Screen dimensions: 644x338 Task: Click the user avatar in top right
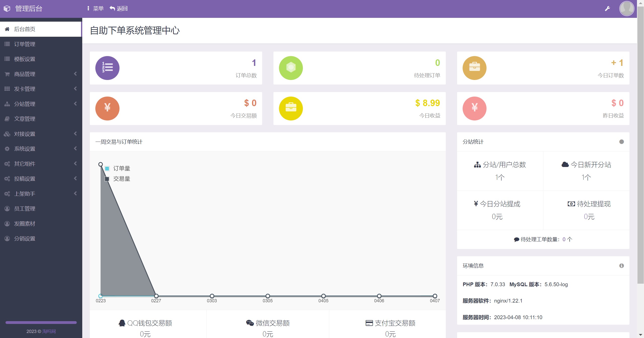(627, 8)
